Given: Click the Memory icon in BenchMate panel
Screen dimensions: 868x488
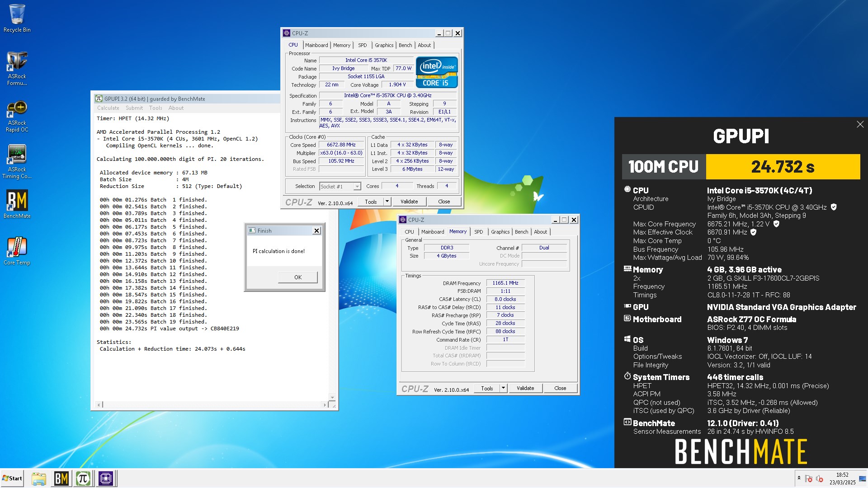Looking at the screenshot, I should pos(627,268).
